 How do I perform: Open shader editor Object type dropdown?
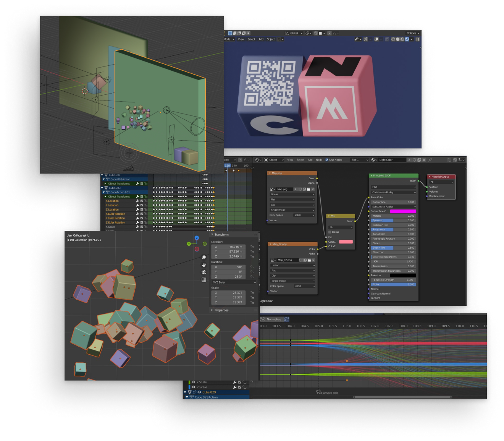click(x=274, y=160)
